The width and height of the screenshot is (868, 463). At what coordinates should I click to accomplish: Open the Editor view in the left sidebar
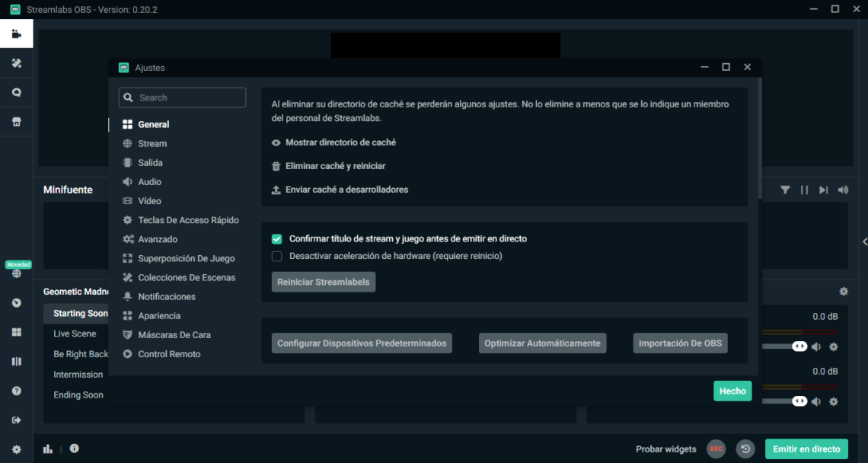click(16, 34)
